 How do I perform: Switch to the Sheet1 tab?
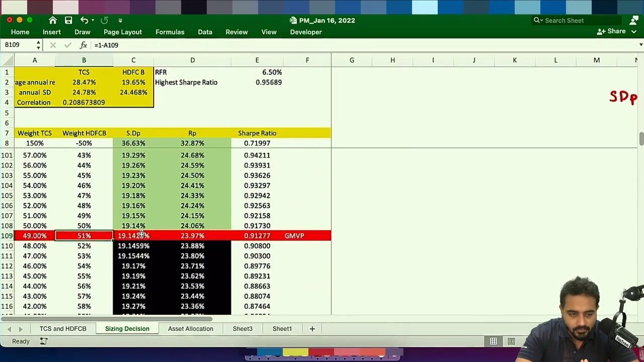point(282,329)
